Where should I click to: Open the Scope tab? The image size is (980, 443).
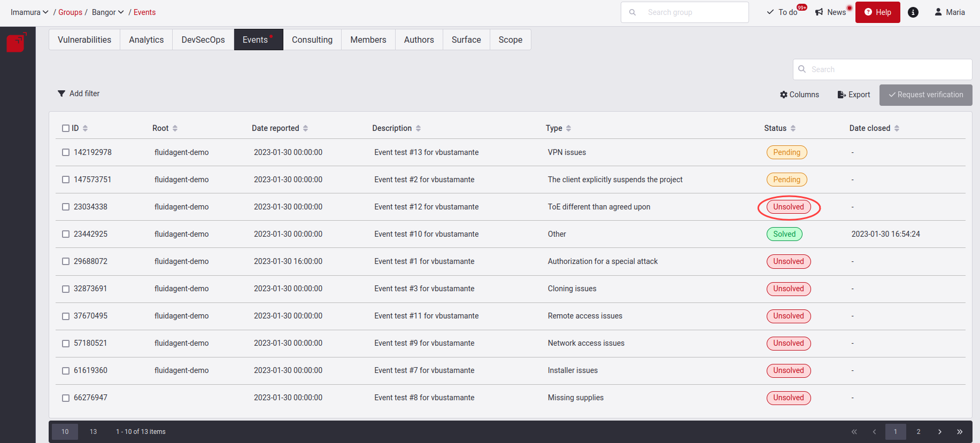(511, 40)
